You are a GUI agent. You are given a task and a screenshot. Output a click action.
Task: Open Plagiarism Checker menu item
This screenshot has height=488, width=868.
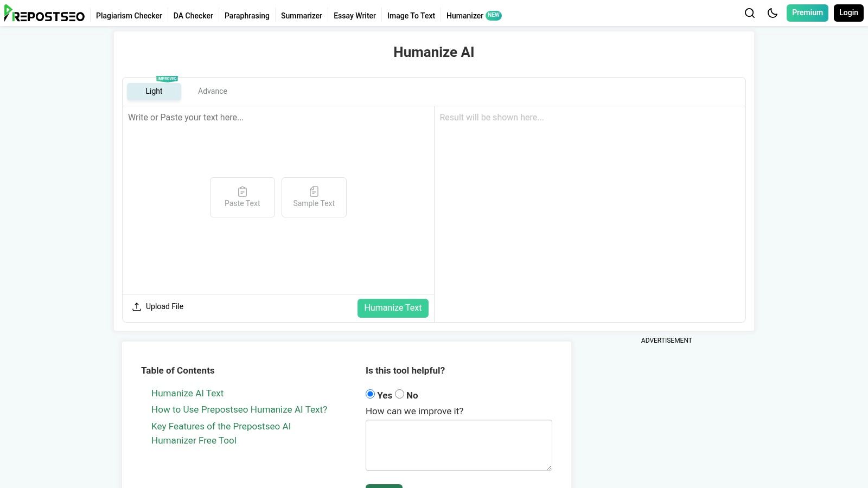[x=129, y=16]
